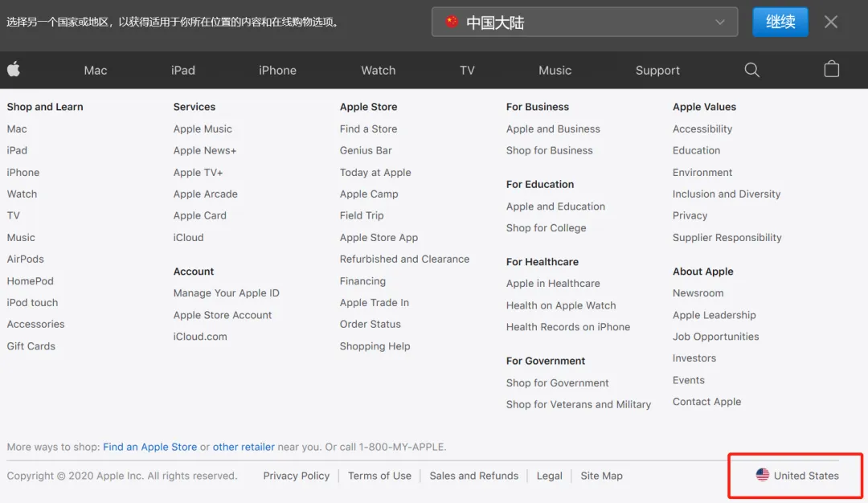Open Apple in Healthcare link
This screenshot has width=868, height=503.
coord(553,284)
